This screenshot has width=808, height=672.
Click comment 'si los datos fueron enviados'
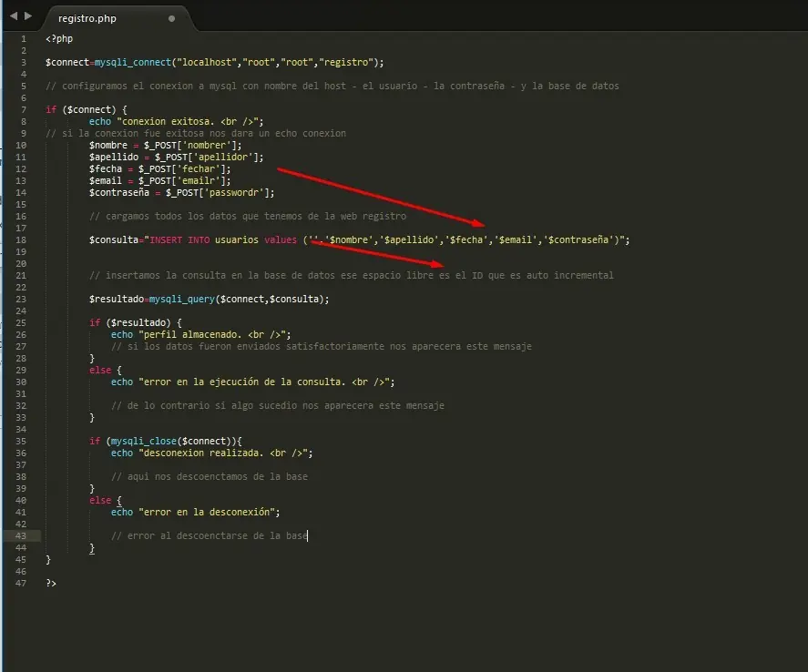(321, 347)
